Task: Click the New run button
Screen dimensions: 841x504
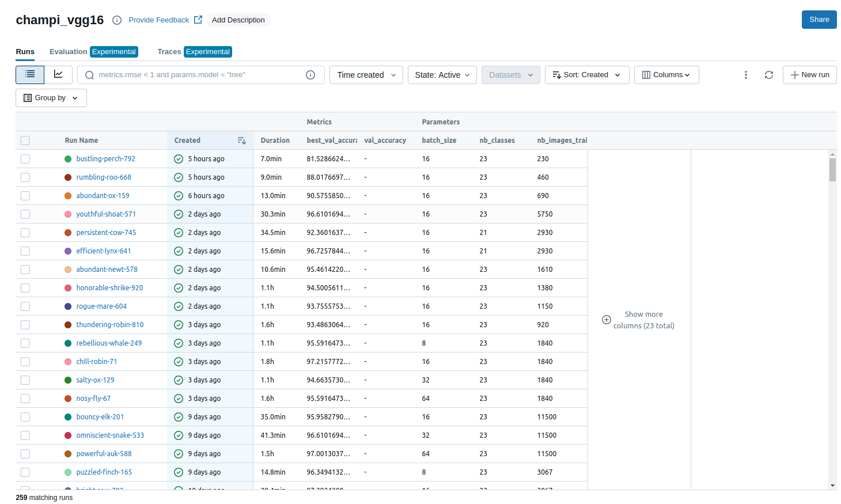Action: coord(809,75)
